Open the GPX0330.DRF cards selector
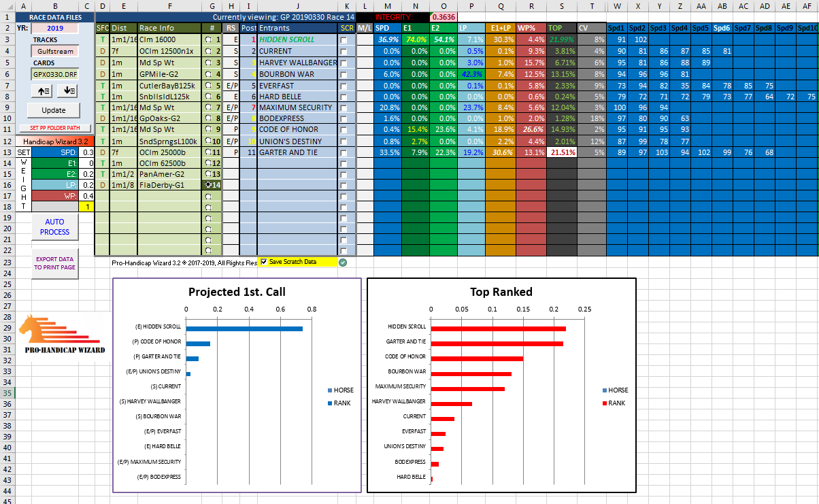 tap(54, 73)
